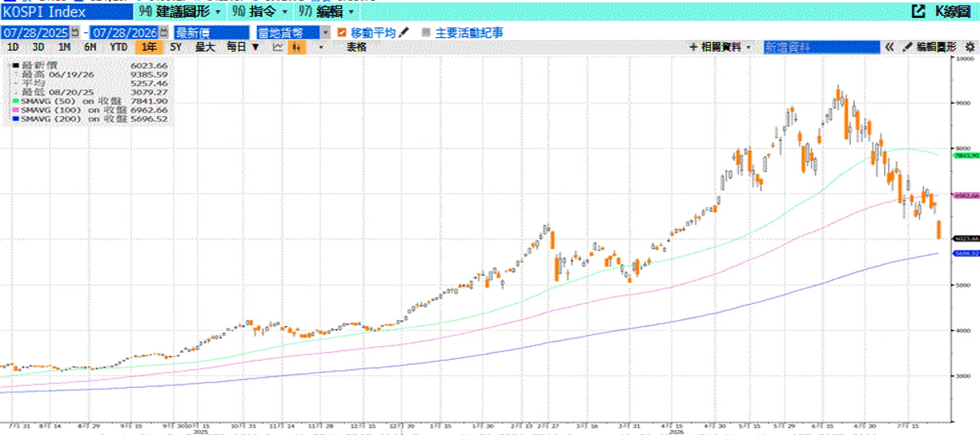Click the K線圖 title label

[x=952, y=11]
